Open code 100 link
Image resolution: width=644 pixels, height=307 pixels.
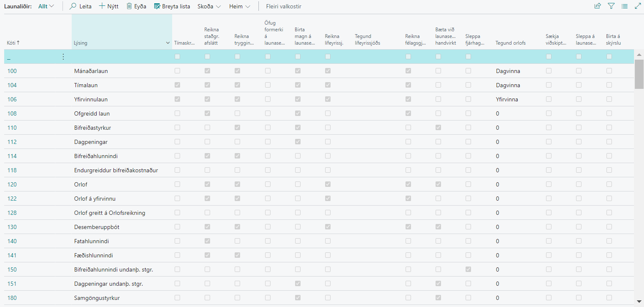[12, 71]
